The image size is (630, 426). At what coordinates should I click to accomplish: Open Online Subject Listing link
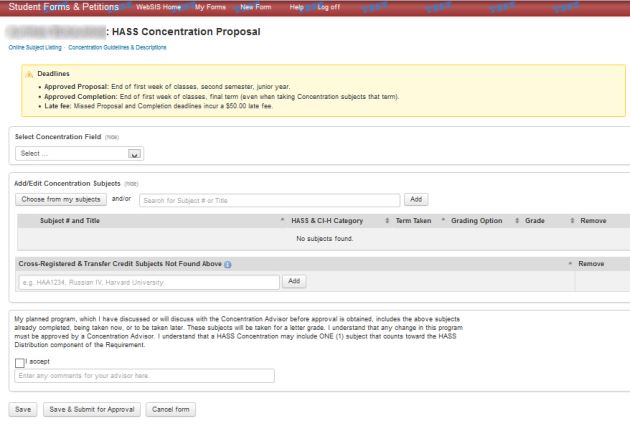tap(36, 47)
